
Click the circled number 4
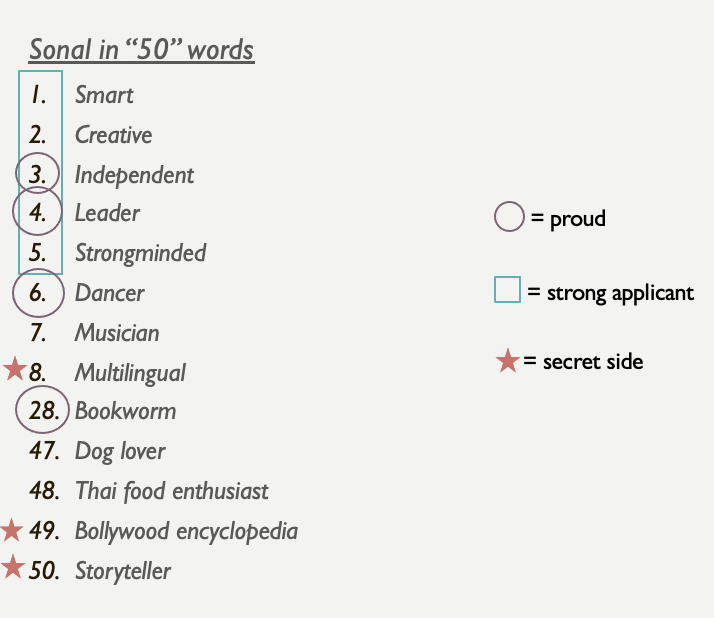(37, 213)
